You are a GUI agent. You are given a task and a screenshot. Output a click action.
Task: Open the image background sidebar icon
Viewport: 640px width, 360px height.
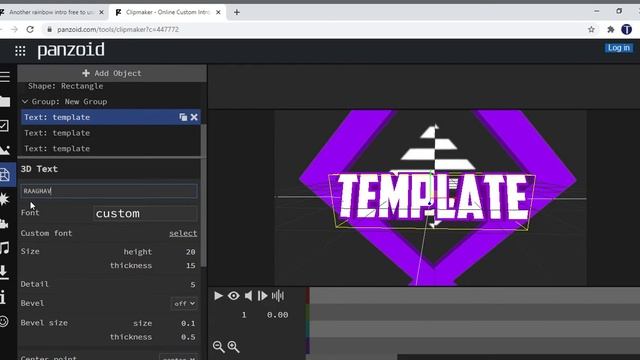click(x=5, y=150)
